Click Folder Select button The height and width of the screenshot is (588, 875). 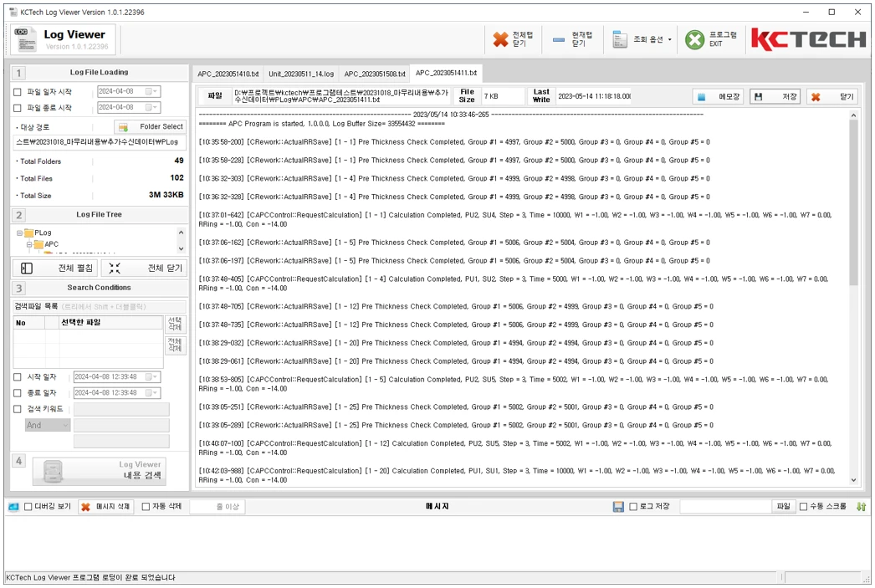coord(150,126)
